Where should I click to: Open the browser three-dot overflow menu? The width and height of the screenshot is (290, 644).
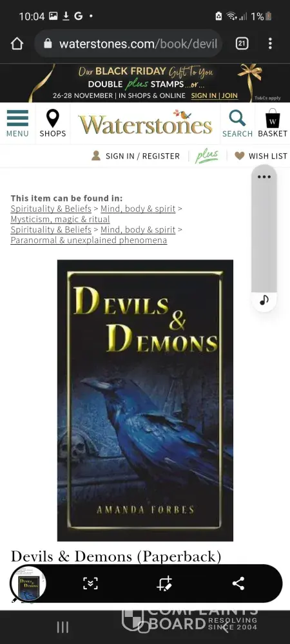pos(270,44)
